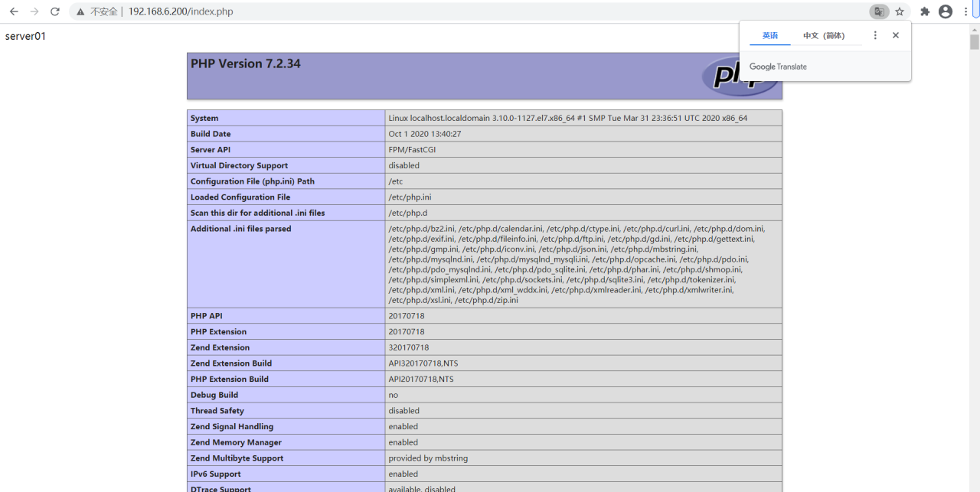The image size is (980, 492).
Task: Click the PHP Extension row label
Action: click(219, 332)
